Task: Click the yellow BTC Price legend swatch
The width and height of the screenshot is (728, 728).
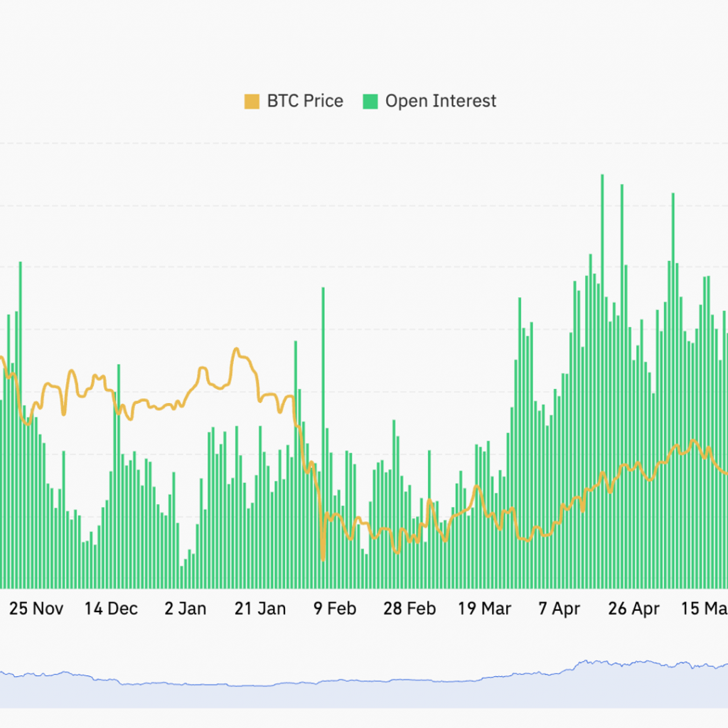Action: pos(252,102)
